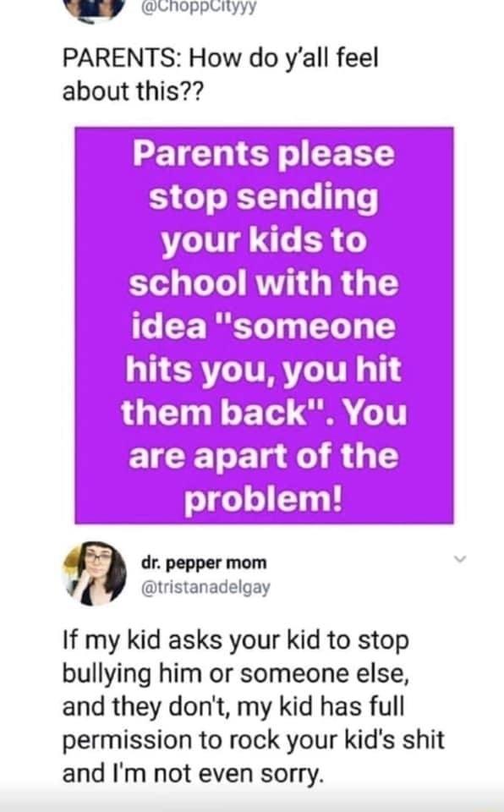
Task: Select 'If my kid asks your kid' line
Action: pos(236,641)
